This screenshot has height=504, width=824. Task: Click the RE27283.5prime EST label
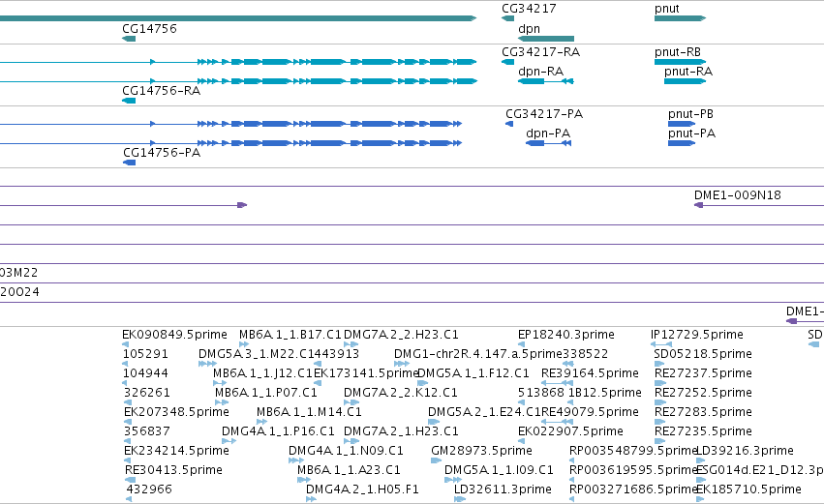(x=703, y=412)
